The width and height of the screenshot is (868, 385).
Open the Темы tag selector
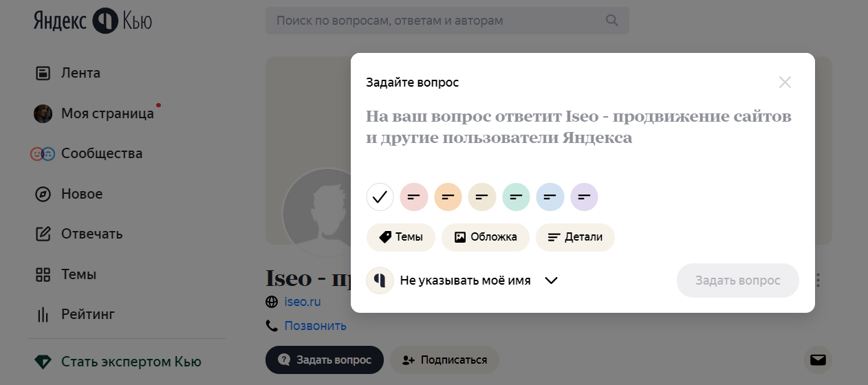click(x=400, y=237)
